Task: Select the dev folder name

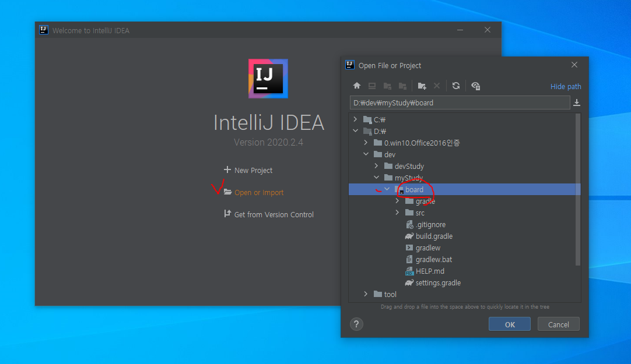Action: (x=390, y=154)
